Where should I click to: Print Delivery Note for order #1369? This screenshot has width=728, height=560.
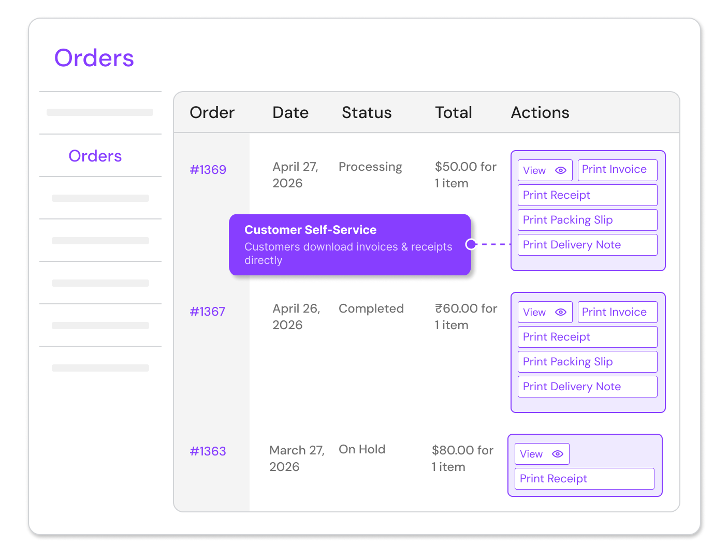pyautogui.click(x=587, y=245)
